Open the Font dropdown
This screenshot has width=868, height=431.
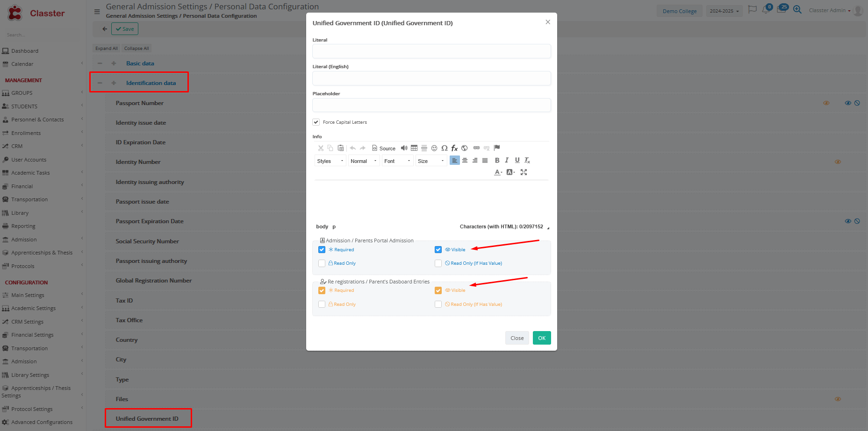pos(397,161)
